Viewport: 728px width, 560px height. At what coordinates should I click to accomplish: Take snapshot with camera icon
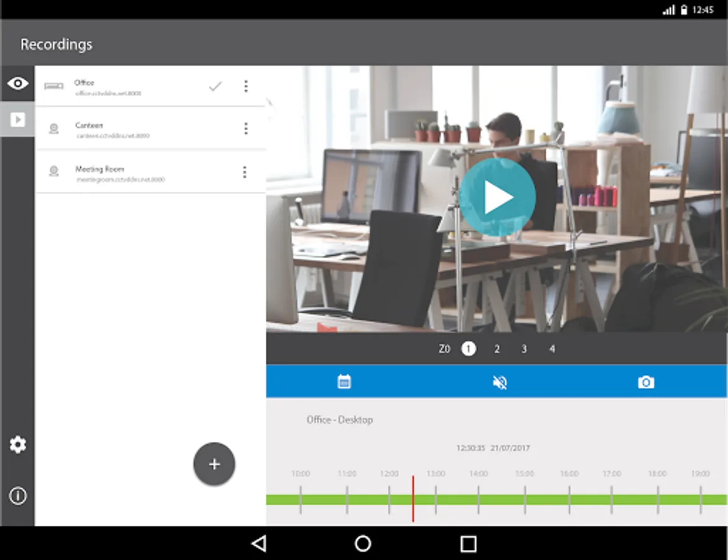coord(646,382)
